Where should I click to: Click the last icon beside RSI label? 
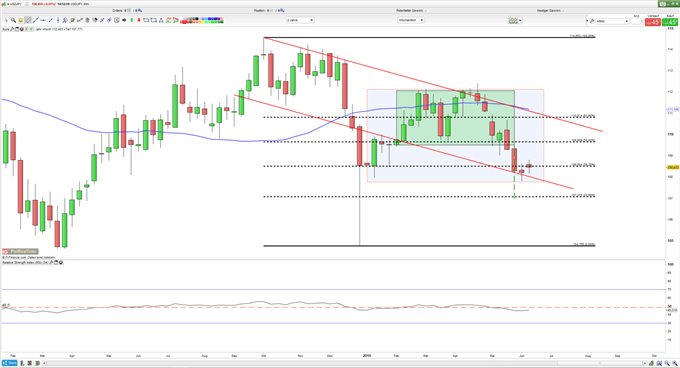click(61, 262)
